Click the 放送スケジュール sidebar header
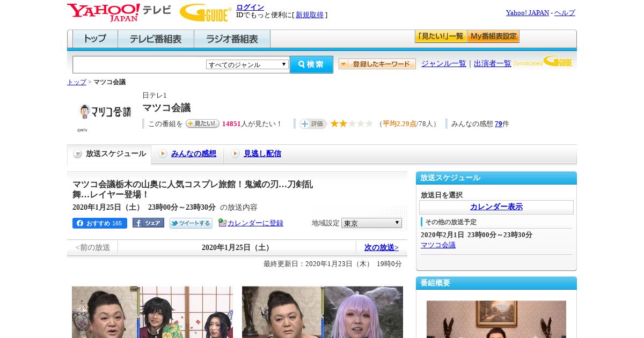Screen dimensions: 644x338 [496, 178]
